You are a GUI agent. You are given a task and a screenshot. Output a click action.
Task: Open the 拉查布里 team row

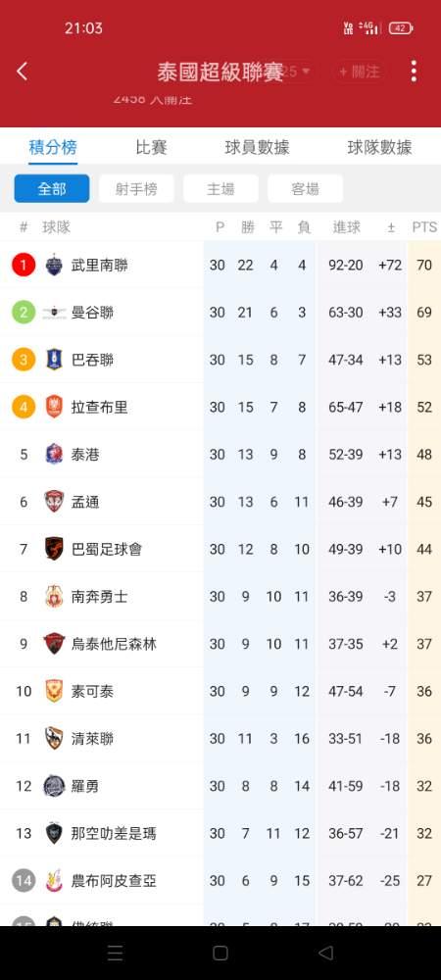pyautogui.click(x=220, y=407)
